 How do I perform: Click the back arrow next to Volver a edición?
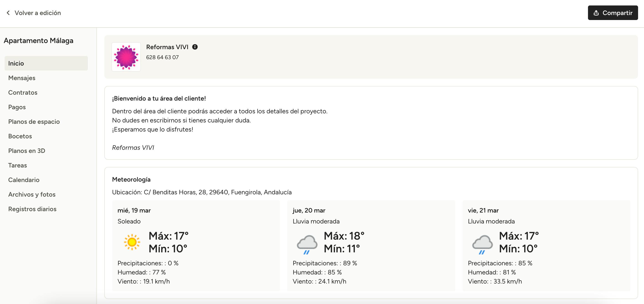pos(8,13)
